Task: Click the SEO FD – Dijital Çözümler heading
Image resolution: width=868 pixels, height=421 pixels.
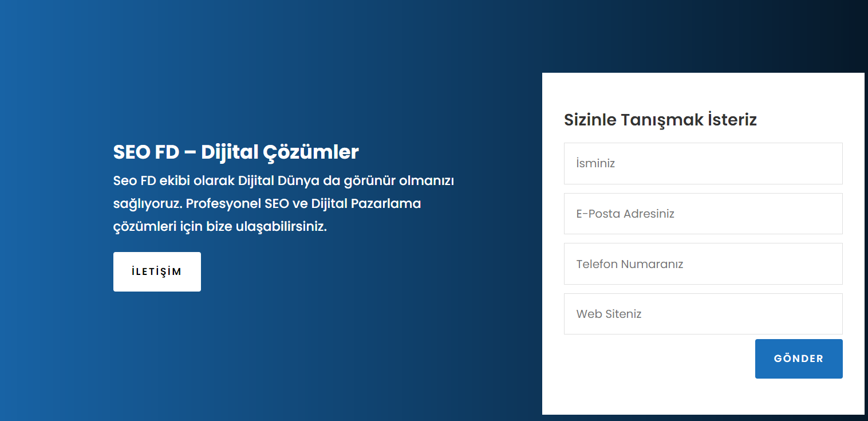Action: point(236,152)
